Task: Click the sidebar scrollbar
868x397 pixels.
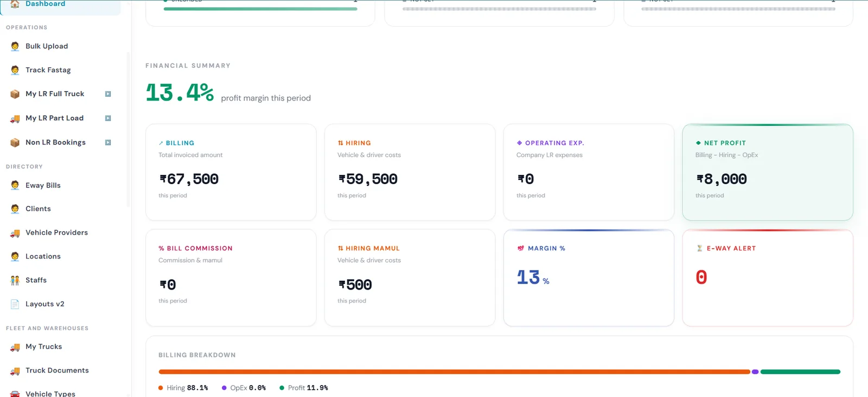Action: (129, 129)
